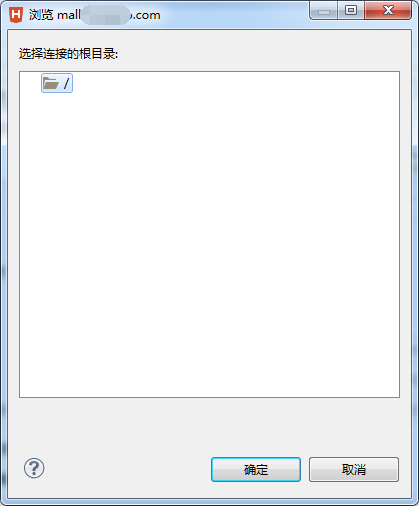Screen dimensions: 419x506
Task: Minimize the browse dialog window
Action: [324, 11]
